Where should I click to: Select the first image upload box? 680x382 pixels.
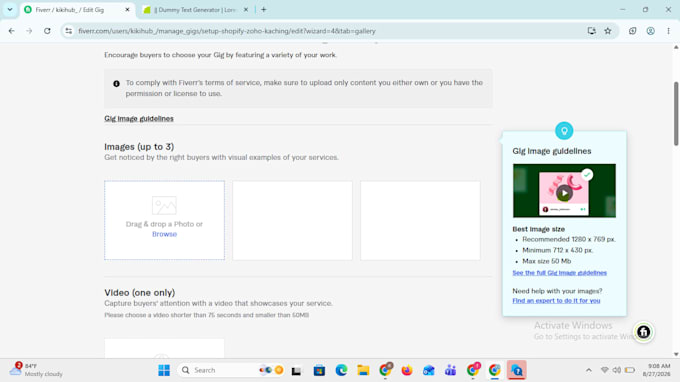pyautogui.click(x=164, y=220)
